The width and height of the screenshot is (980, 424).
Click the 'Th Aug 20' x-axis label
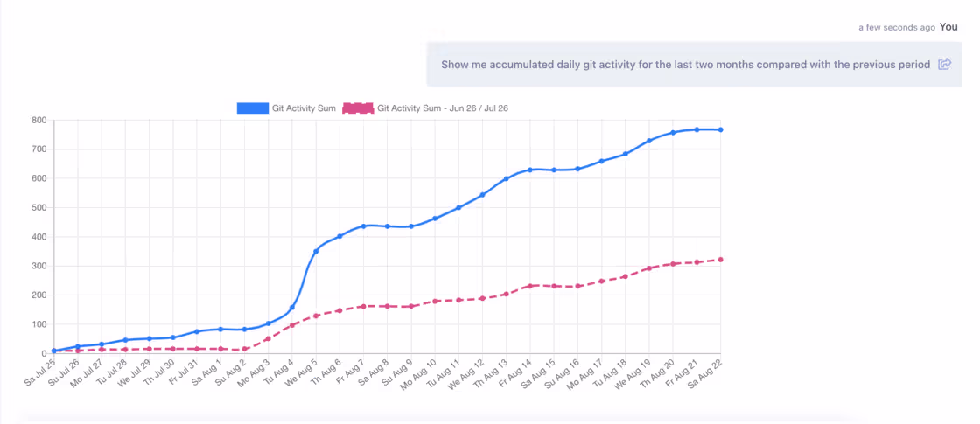tap(657, 372)
